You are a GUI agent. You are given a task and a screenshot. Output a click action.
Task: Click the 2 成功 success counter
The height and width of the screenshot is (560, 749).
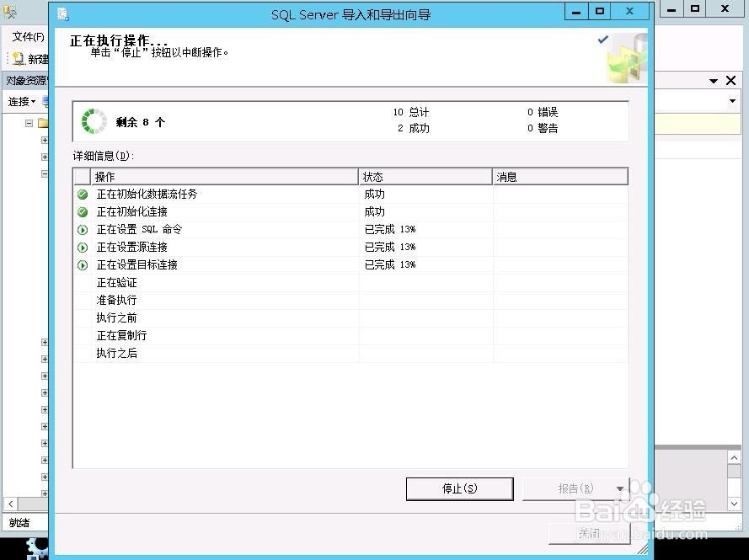414,128
